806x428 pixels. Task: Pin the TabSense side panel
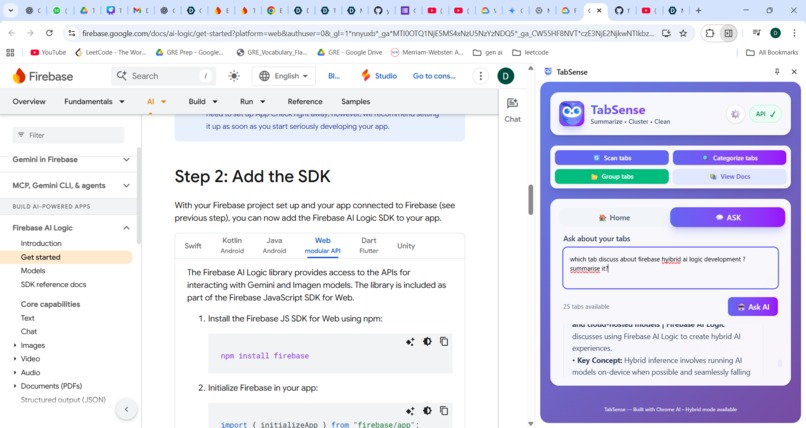777,72
